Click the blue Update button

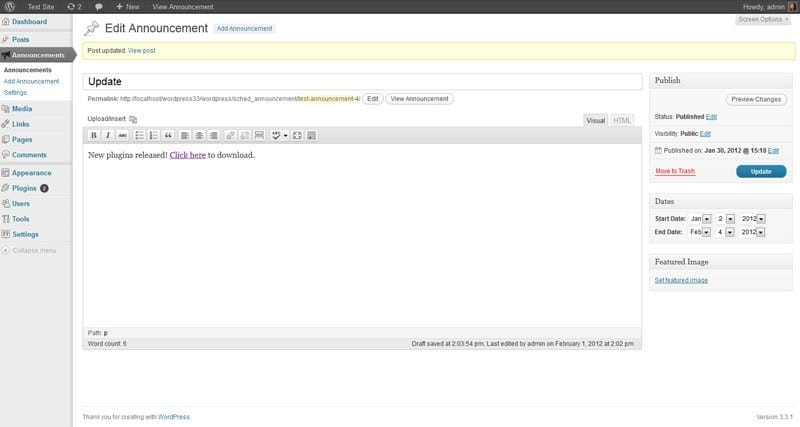pyautogui.click(x=761, y=171)
